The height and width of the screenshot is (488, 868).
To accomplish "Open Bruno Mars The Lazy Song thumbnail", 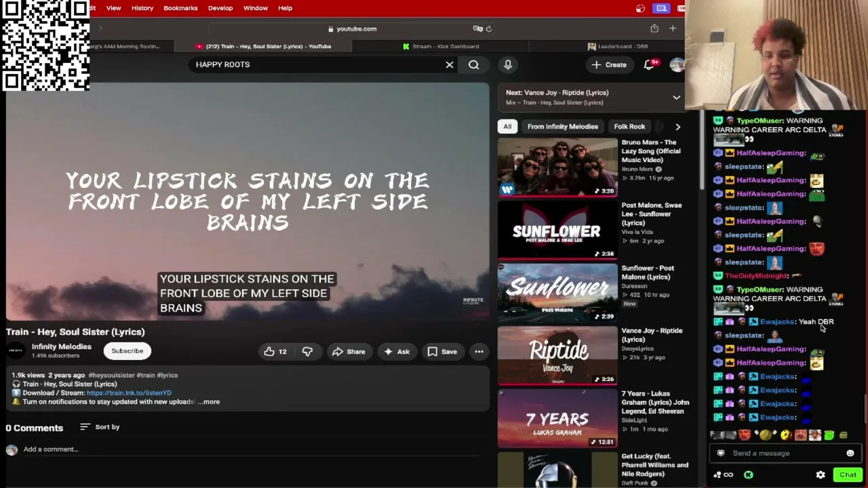I will 557,167.
